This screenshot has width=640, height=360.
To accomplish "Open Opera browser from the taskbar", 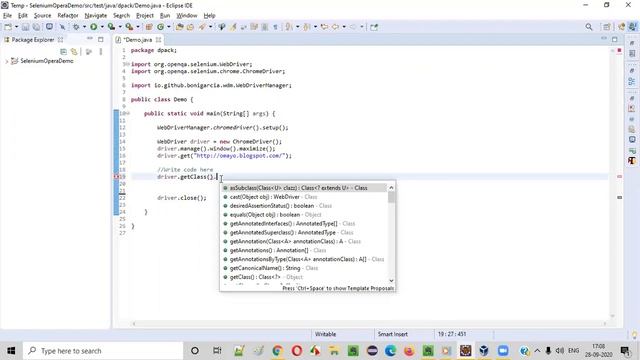I will point(296,351).
